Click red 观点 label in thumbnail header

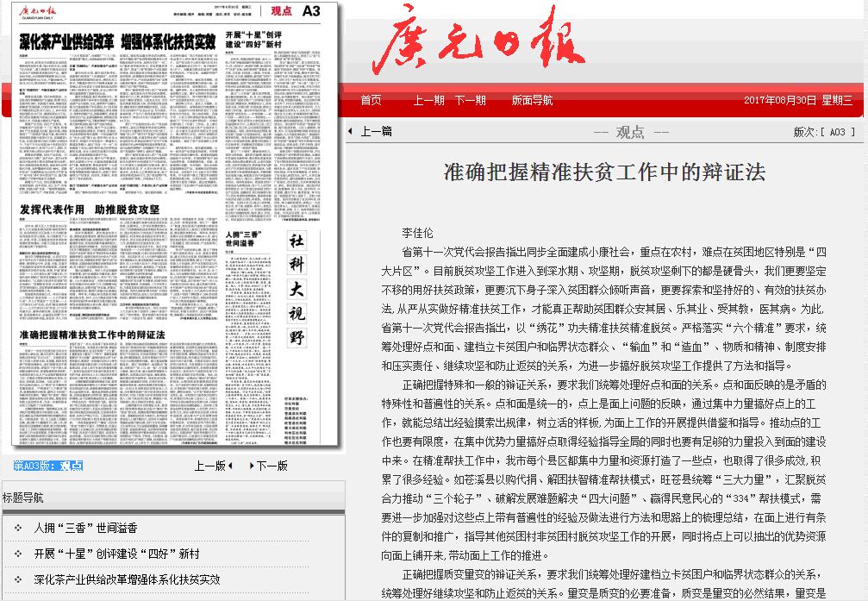(x=281, y=11)
